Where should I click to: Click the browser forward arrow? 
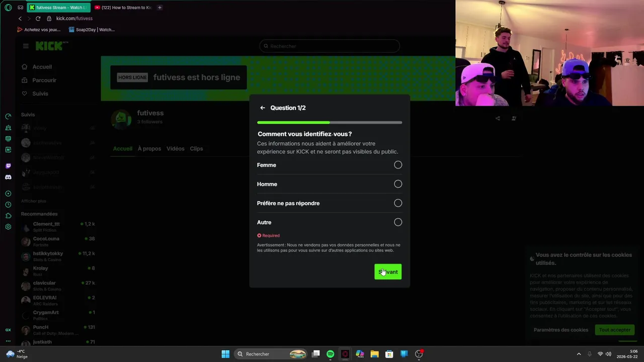pos(29,19)
